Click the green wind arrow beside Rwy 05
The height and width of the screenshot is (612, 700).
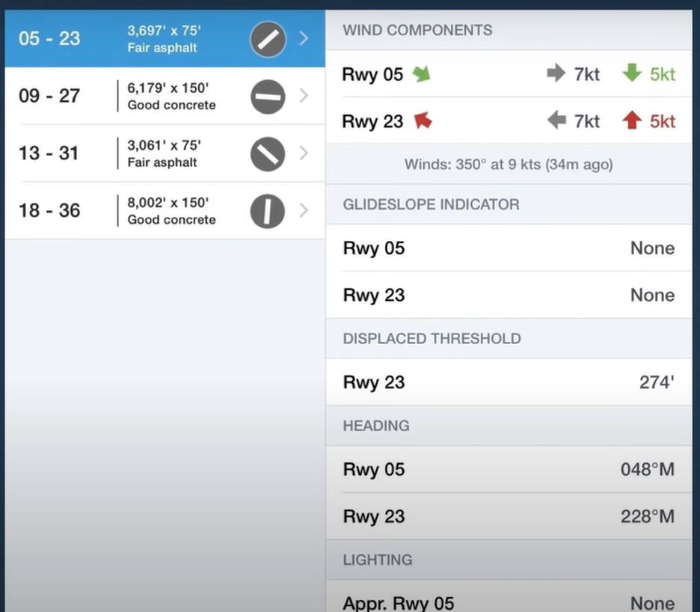tap(422, 74)
